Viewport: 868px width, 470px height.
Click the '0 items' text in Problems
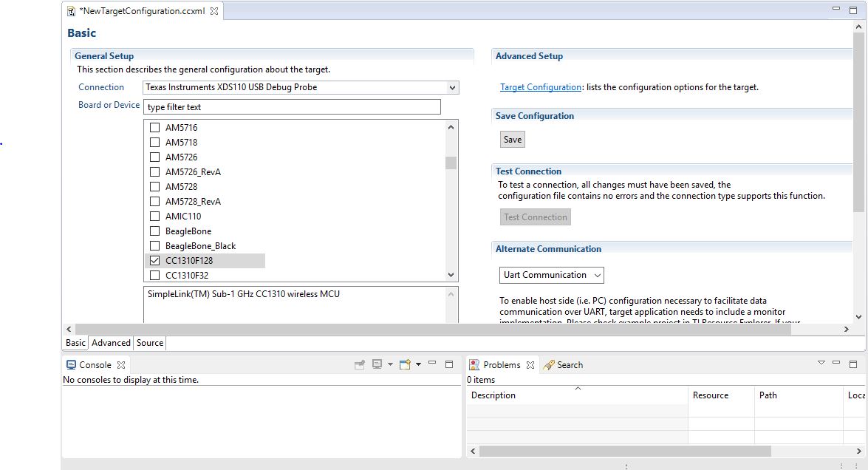coord(481,380)
